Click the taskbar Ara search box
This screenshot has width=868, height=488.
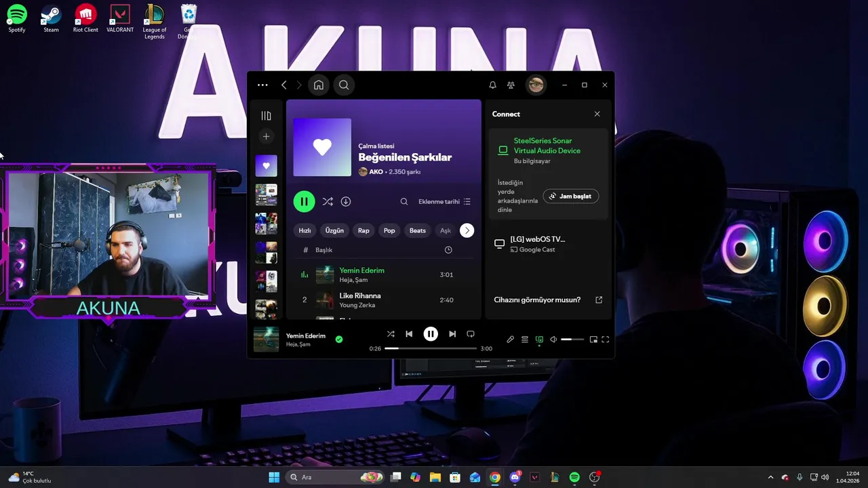[335, 477]
